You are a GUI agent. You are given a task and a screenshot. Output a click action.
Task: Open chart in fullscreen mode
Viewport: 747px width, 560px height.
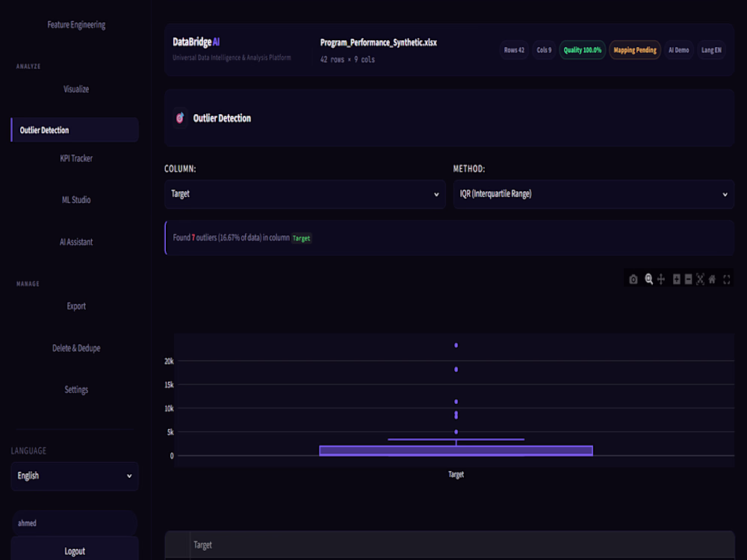point(727,279)
